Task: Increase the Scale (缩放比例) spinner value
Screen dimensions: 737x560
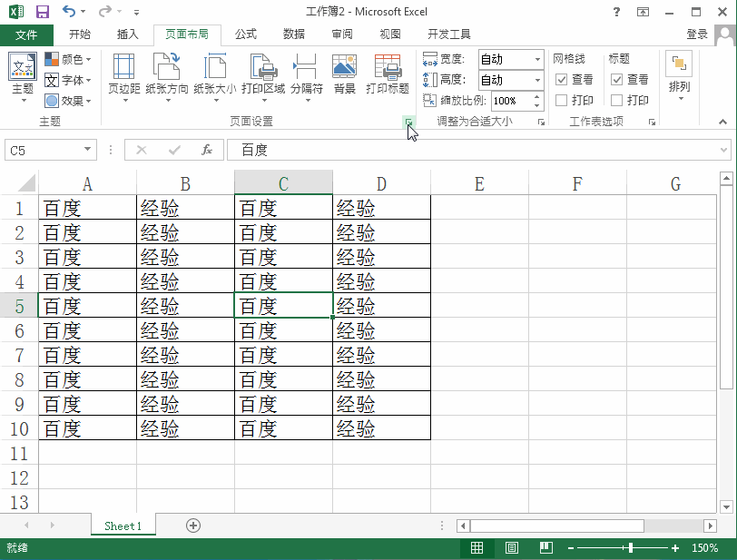Action: pos(536,96)
